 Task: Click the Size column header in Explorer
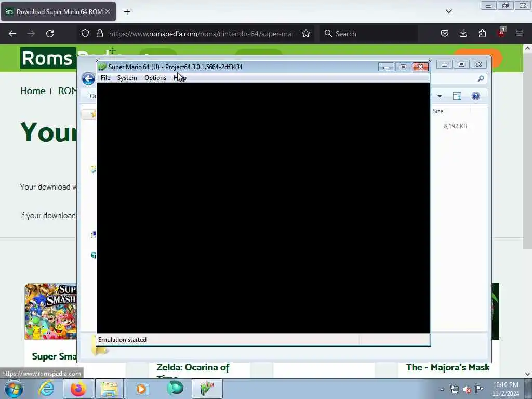(437, 111)
